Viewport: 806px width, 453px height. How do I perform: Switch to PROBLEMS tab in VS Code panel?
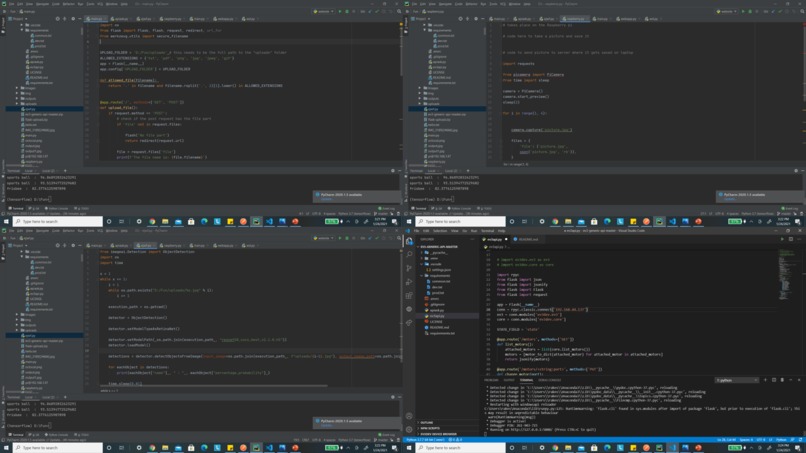click(491, 380)
